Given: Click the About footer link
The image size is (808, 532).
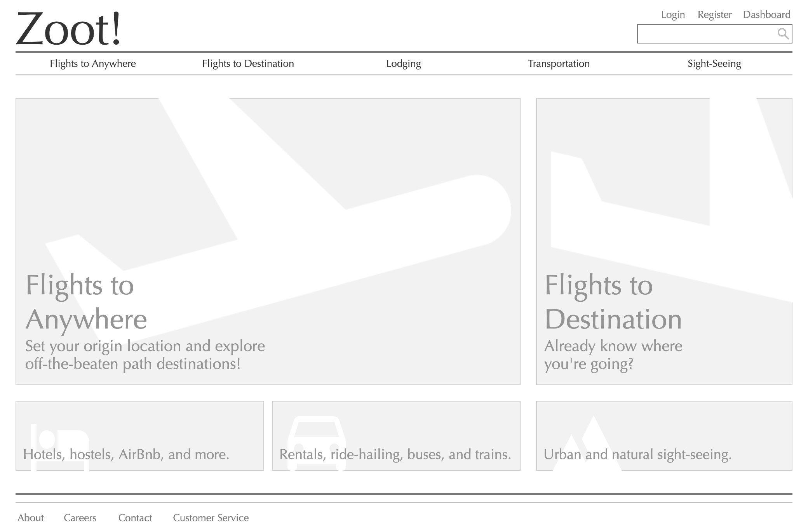Looking at the screenshot, I should [31, 518].
